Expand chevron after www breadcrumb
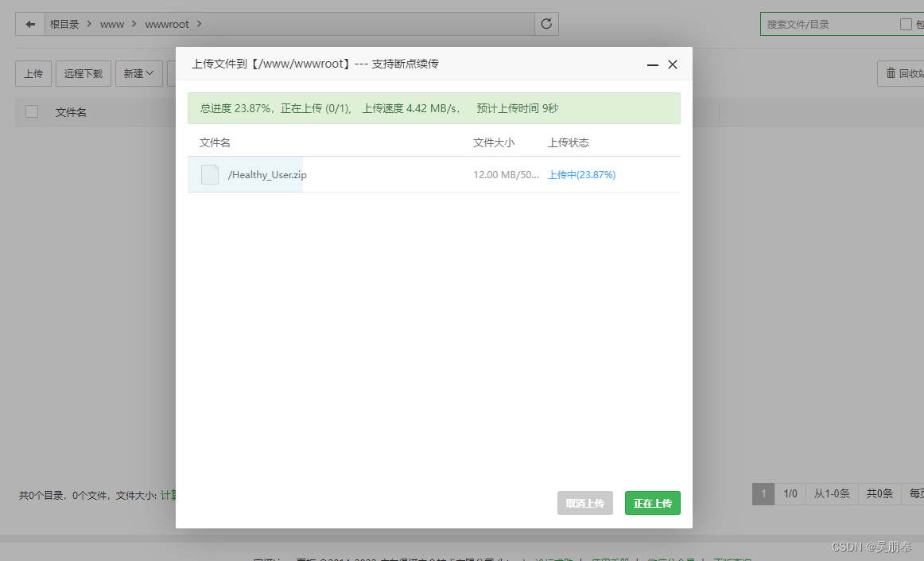924x561 pixels. [x=134, y=24]
